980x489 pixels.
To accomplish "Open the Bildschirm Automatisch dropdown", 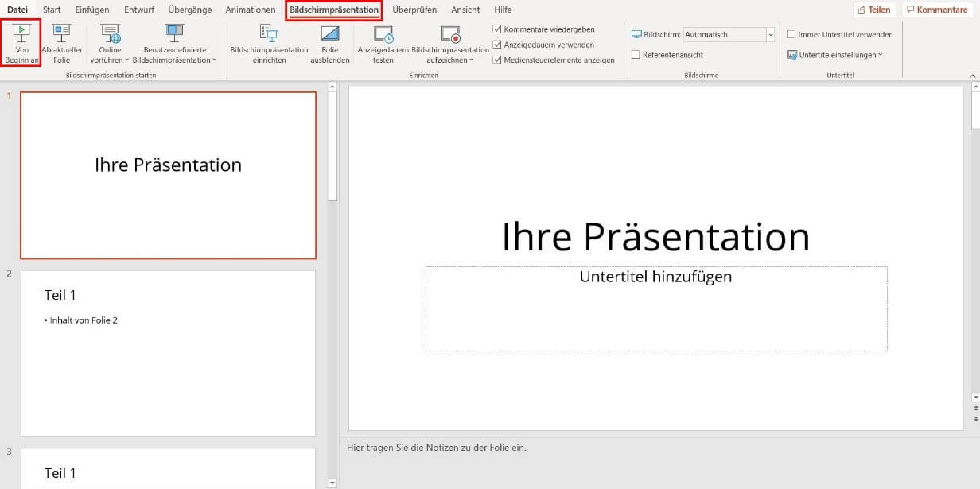I will click(770, 35).
